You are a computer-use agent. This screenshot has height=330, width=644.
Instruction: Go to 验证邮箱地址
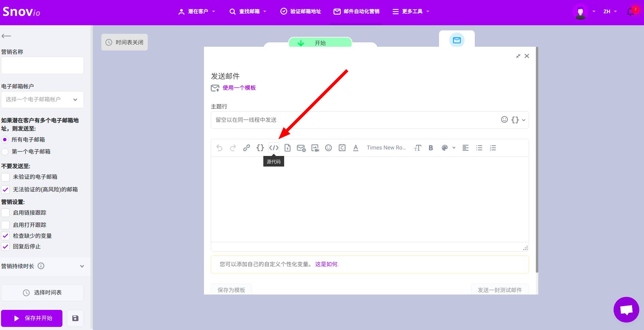pyautogui.click(x=301, y=12)
